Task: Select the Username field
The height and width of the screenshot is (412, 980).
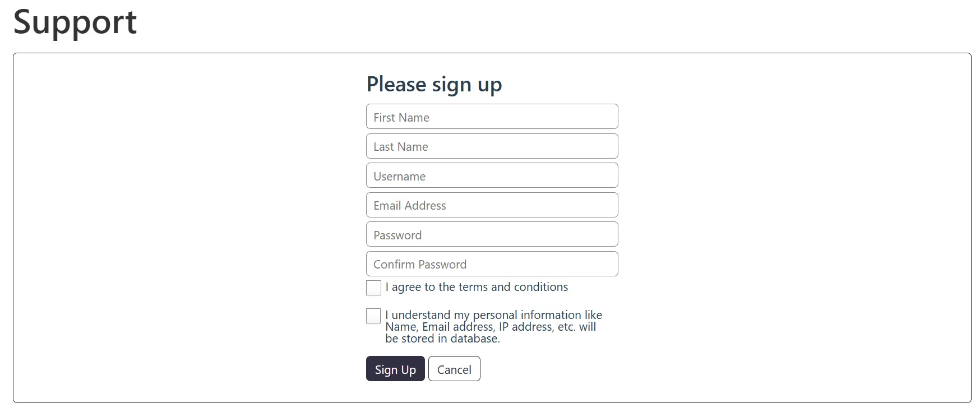Action: point(492,175)
